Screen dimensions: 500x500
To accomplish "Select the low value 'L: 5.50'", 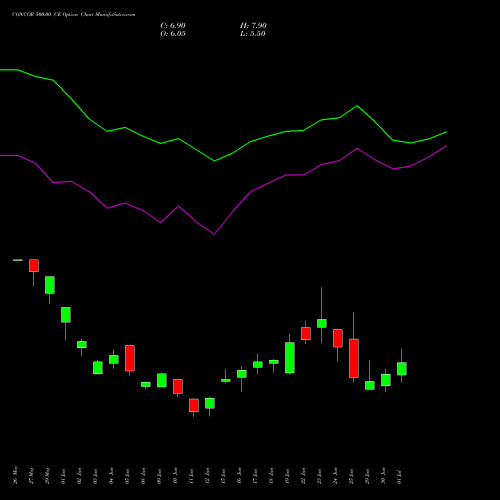I will click(253, 34).
